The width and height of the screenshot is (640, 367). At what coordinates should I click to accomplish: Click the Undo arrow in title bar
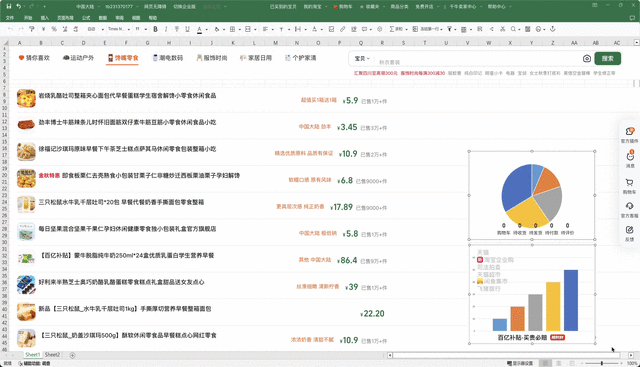click(19, 7)
